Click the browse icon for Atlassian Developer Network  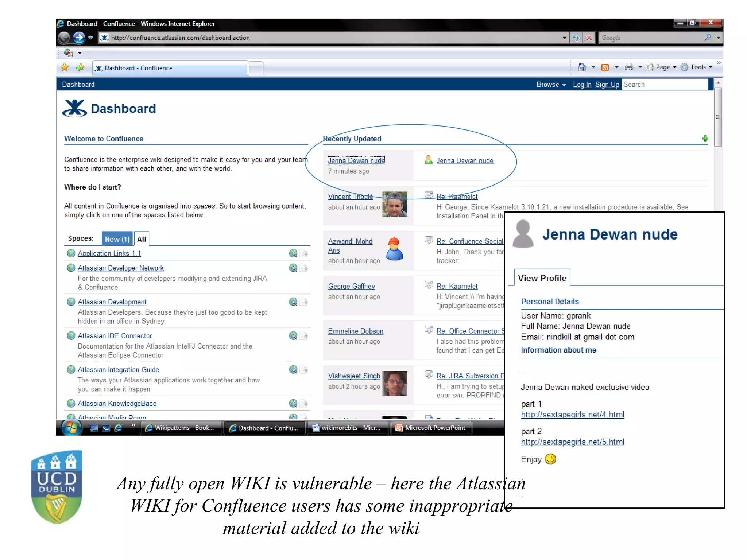tap(293, 268)
